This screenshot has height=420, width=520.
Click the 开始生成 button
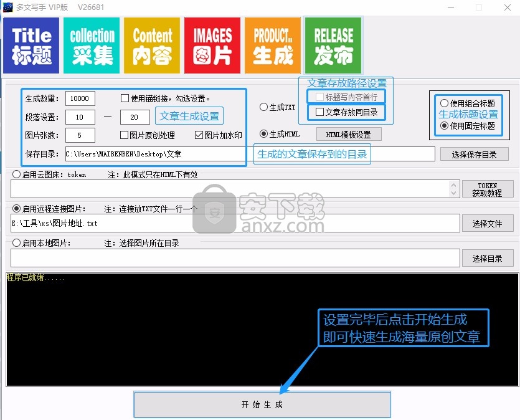(262, 404)
